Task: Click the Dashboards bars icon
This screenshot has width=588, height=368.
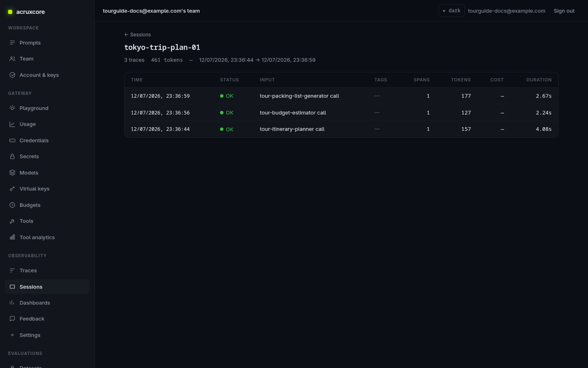Action: tap(12, 303)
